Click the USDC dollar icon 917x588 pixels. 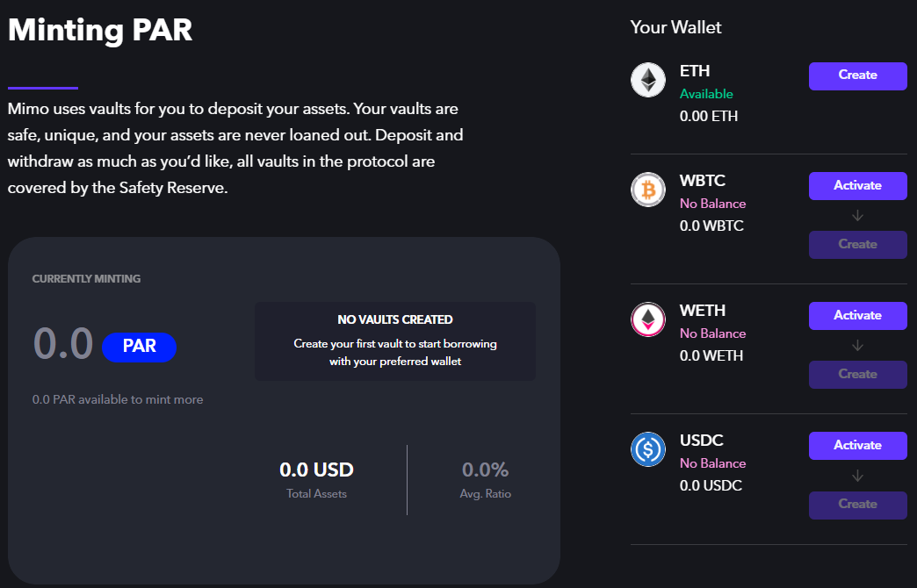click(x=648, y=449)
